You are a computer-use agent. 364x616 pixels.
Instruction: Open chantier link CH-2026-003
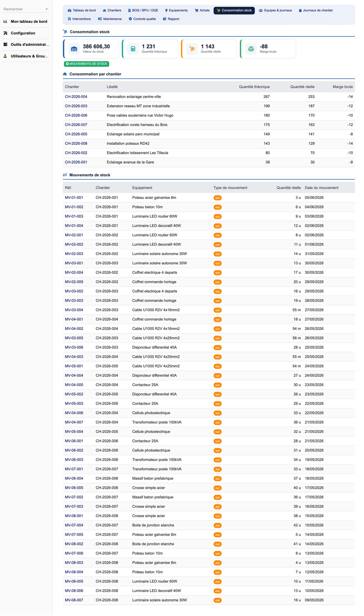click(76, 106)
